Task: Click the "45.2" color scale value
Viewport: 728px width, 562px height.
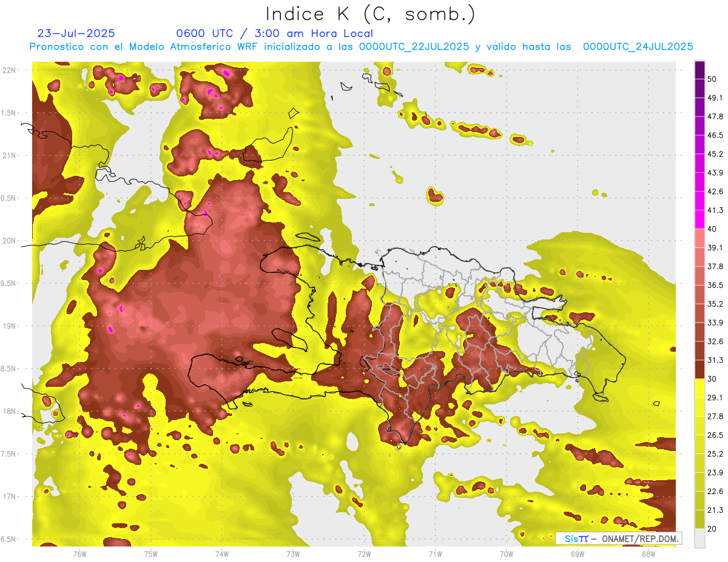Action: tap(715, 154)
